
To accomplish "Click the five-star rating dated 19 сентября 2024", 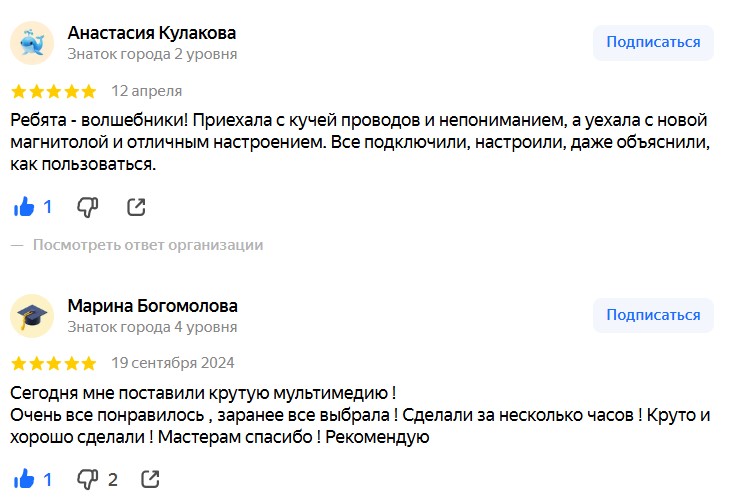I will coord(54,363).
